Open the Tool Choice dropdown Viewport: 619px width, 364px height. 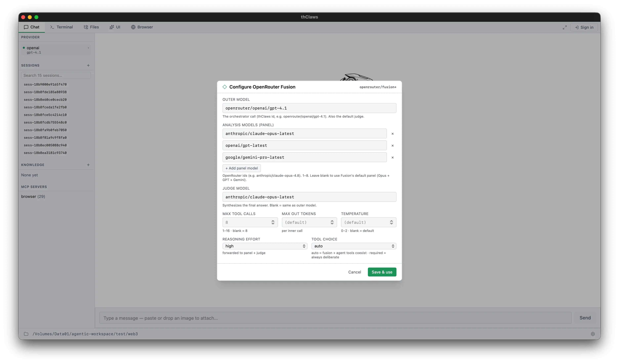pos(354,246)
